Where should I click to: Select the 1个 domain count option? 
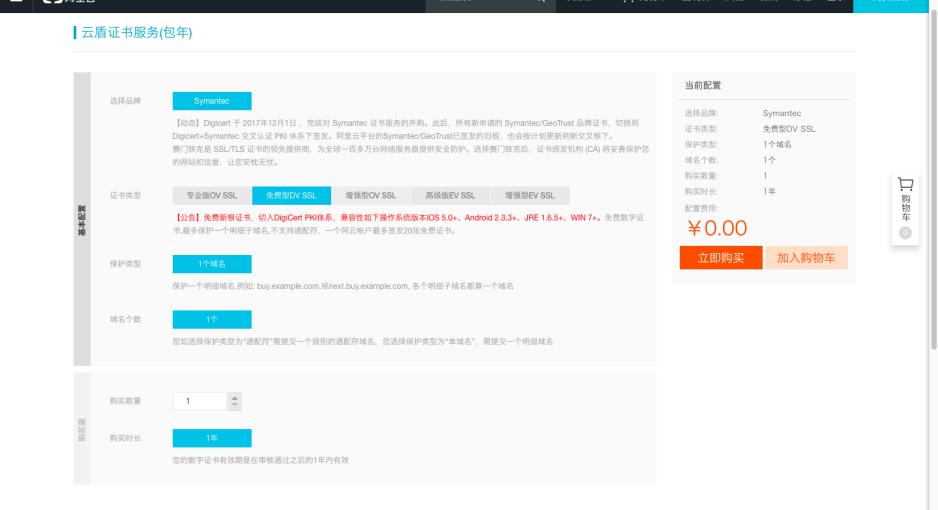pos(212,319)
